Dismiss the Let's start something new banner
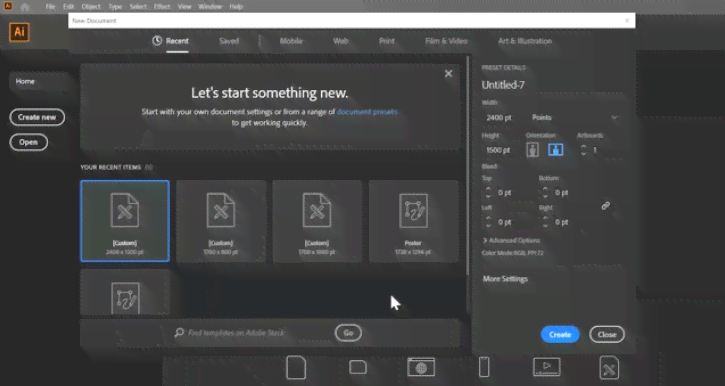 pos(449,74)
